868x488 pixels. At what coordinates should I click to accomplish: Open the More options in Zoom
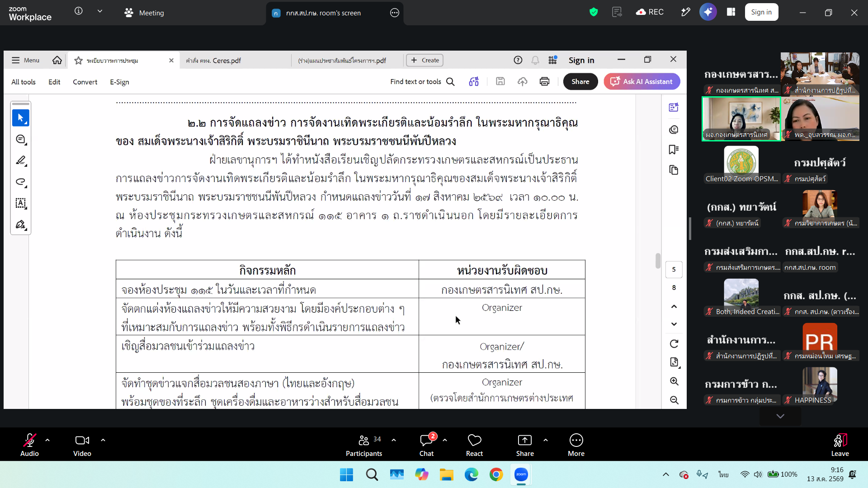tap(576, 445)
